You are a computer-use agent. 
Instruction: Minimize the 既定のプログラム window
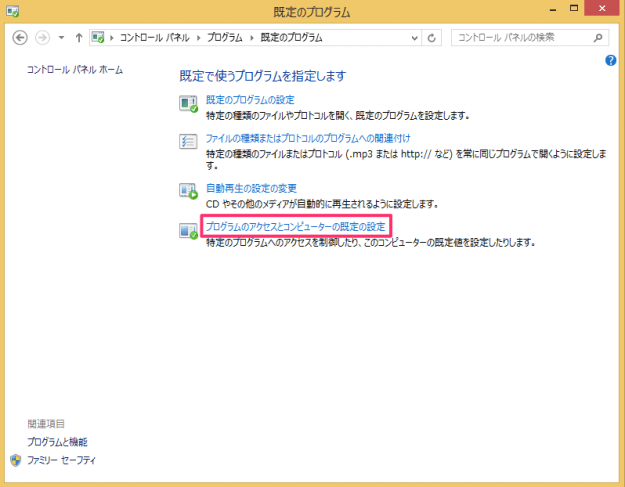tap(553, 9)
